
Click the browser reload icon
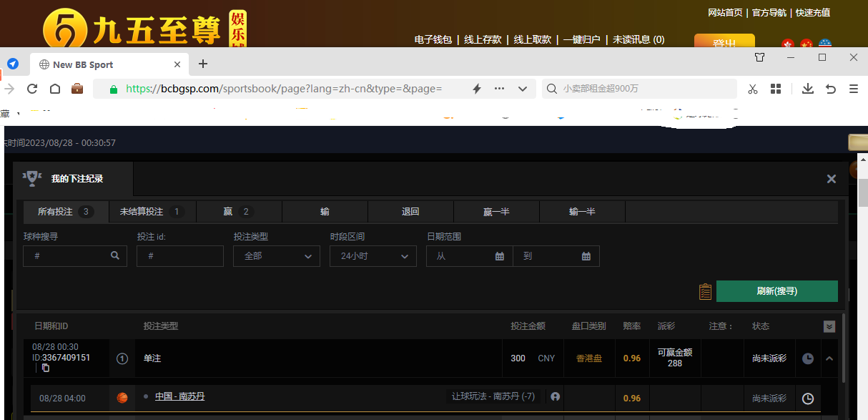[32, 89]
